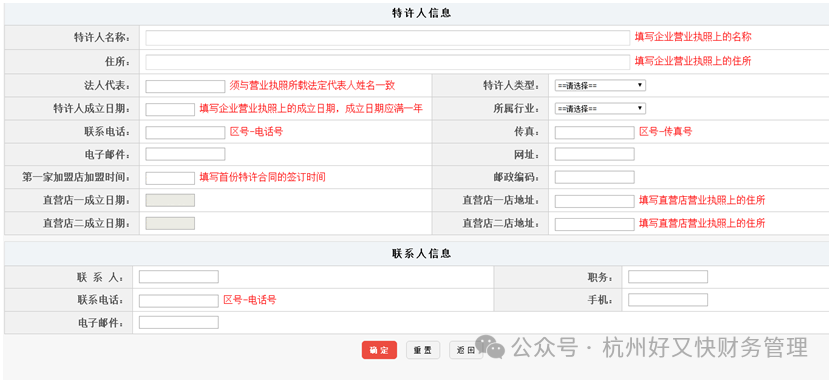The width and height of the screenshot is (834, 380).
Task: Click the 特许人名称 input field
Action: tap(387, 38)
